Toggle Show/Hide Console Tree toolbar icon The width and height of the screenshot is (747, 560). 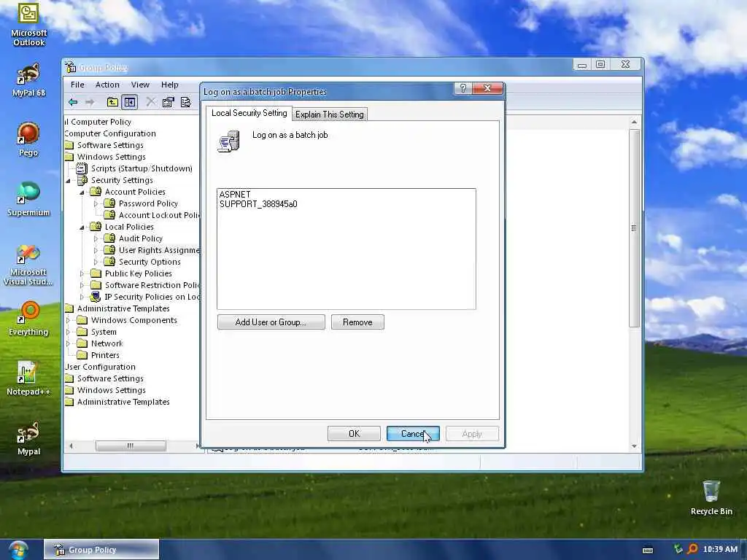(x=130, y=102)
